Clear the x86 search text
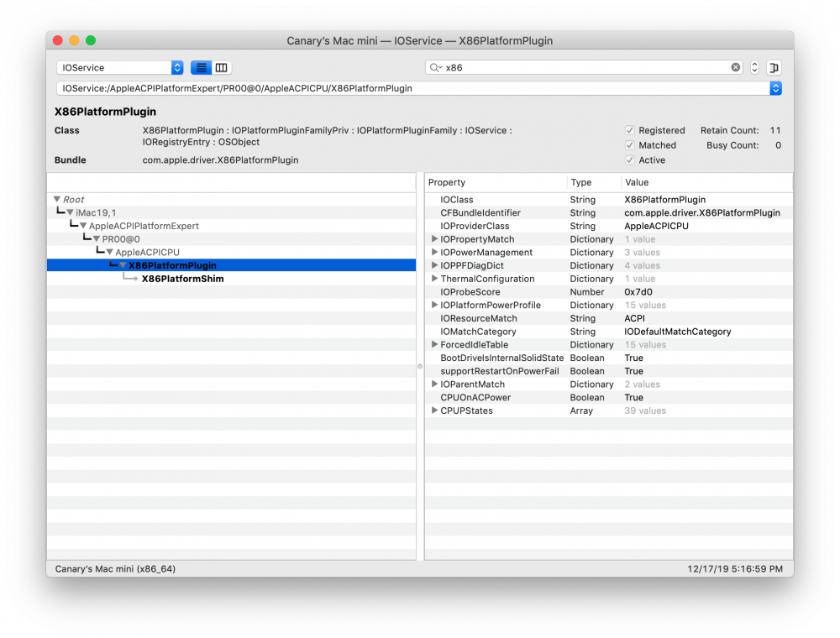Screen dimensions: 840x638 click(x=736, y=67)
